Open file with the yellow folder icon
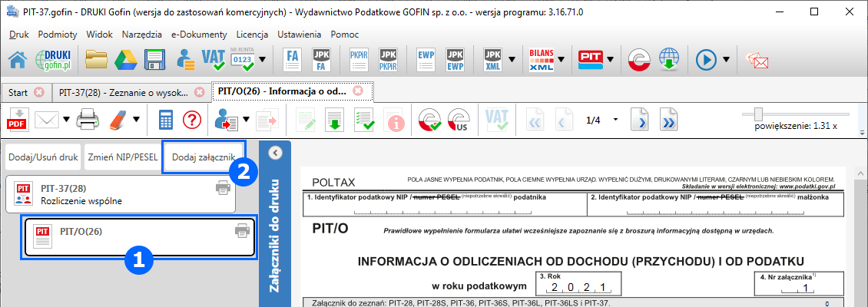This screenshot has width=868, height=307. pos(96,58)
